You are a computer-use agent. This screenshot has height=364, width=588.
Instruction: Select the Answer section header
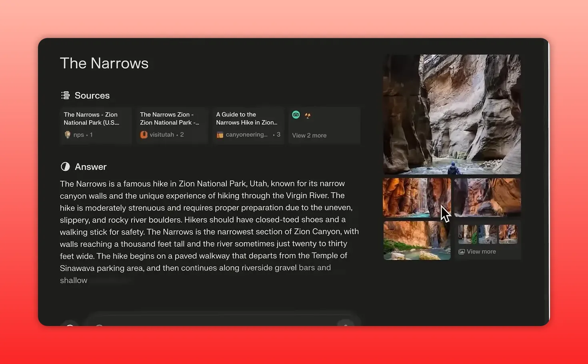(90, 166)
